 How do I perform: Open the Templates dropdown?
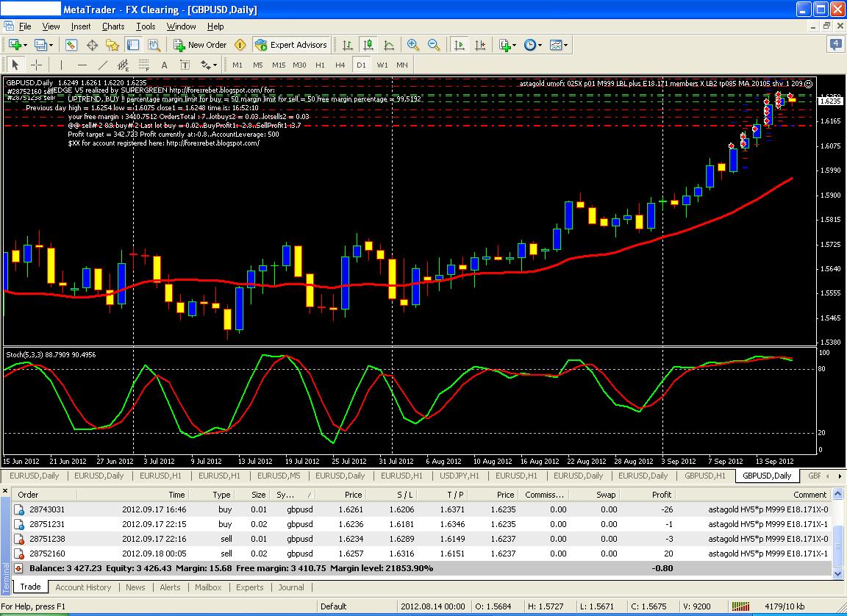pos(559,45)
